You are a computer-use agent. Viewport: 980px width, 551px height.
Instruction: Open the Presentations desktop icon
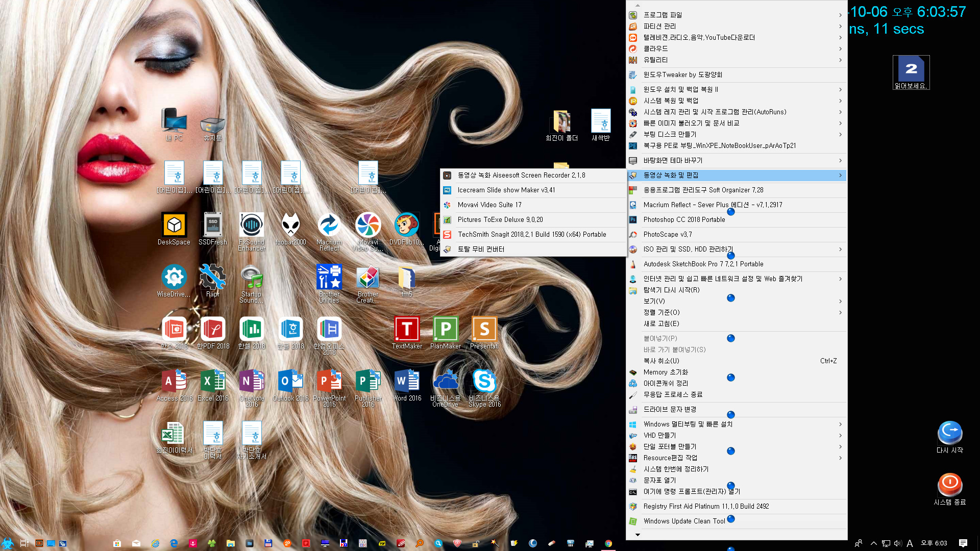[x=484, y=333]
